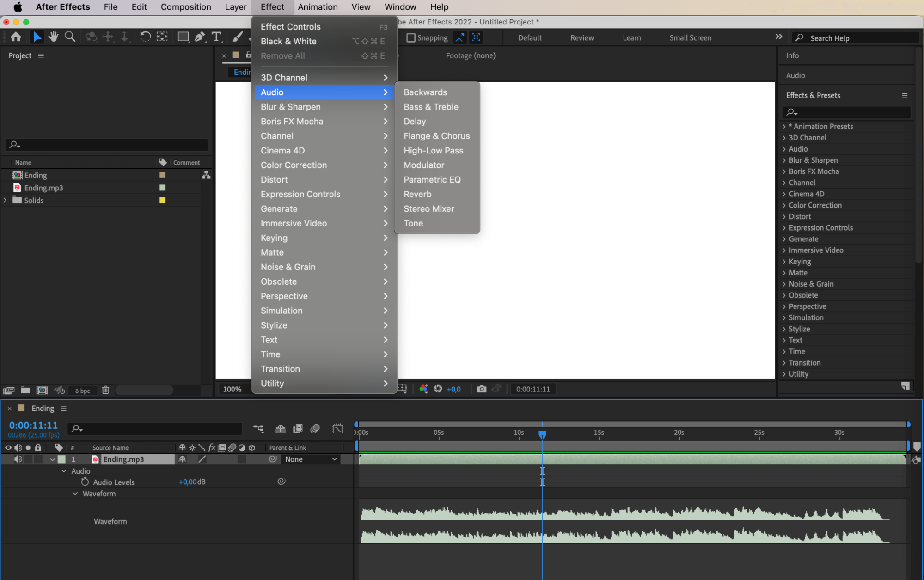Switch to Default workspace
Viewport: 924px width, 580px height.
coord(530,38)
